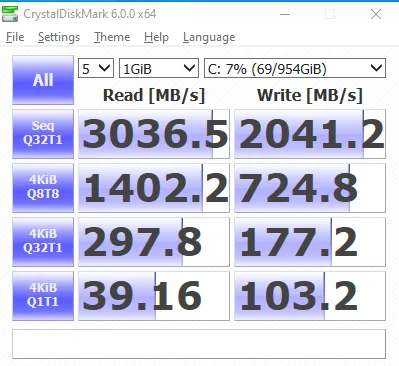Start the 4KiB Q1T1 benchmark
The height and width of the screenshot is (366, 399).
tap(43, 296)
